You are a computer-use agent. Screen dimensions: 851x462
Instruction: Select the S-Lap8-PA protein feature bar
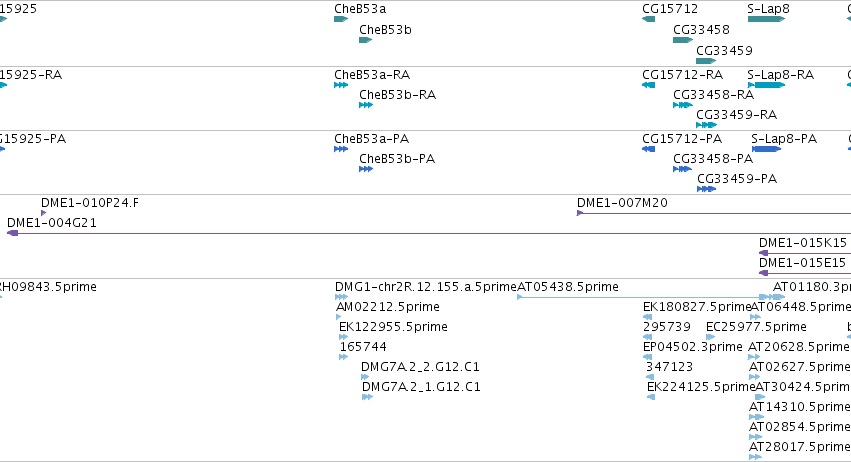click(766, 149)
